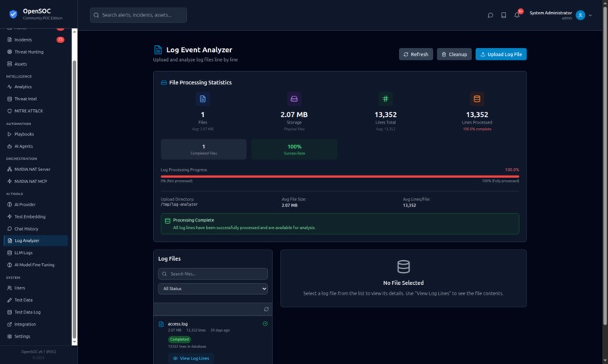Open Integration page
This screenshot has height=364, width=608.
tap(35, 324)
